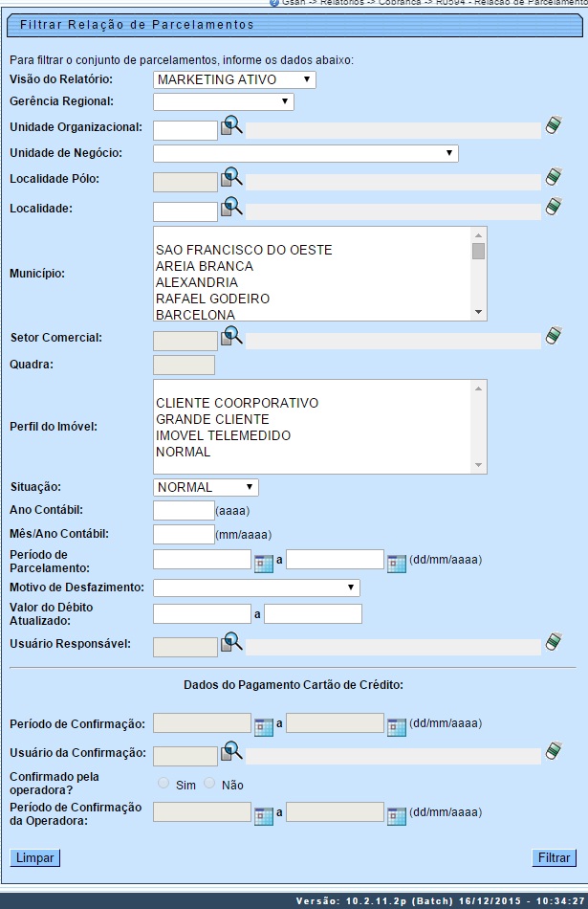Look up Usuário Responsável with magnifier
The width and height of the screenshot is (588, 909).
pos(231,642)
